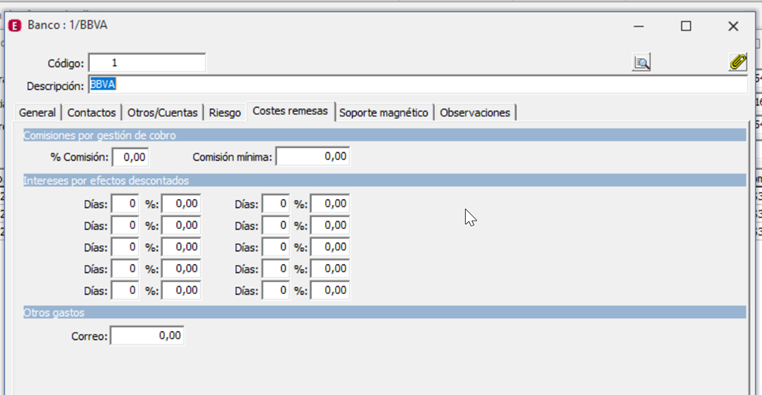Show the Observaciones tab

(x=475, y=113)
